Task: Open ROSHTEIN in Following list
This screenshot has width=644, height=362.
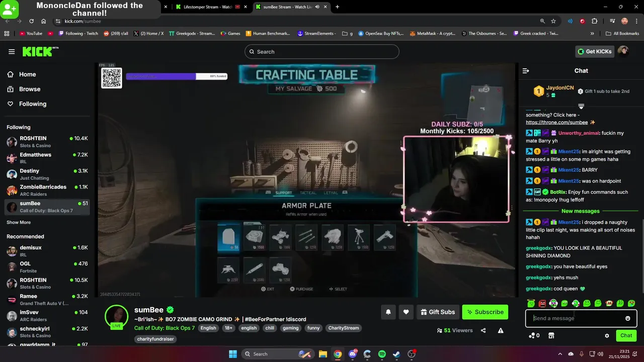Action: pyautogui.click(x=47, y=142)
